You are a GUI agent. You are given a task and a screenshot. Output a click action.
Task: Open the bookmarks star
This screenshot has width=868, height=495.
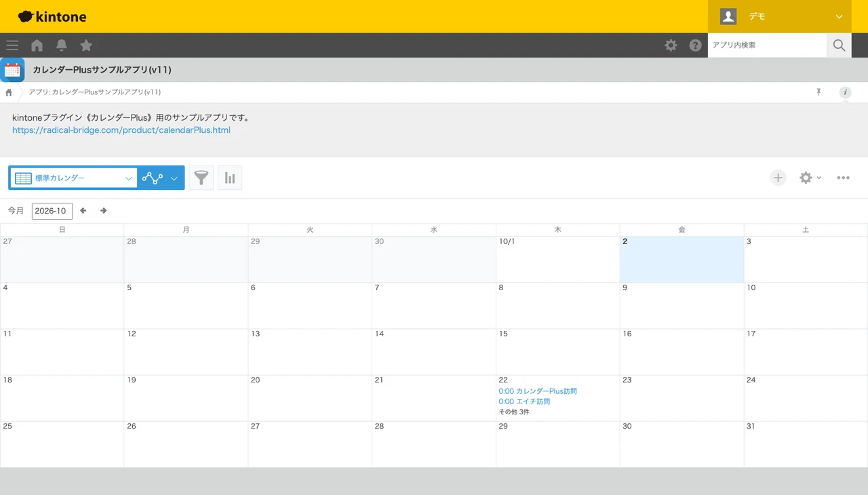(86, 45)
